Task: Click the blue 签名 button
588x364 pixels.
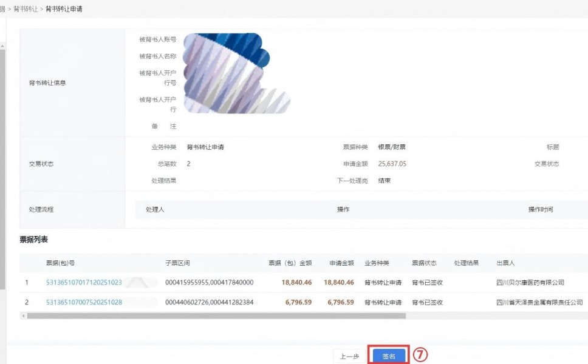Action: click(x=389, y=356)
